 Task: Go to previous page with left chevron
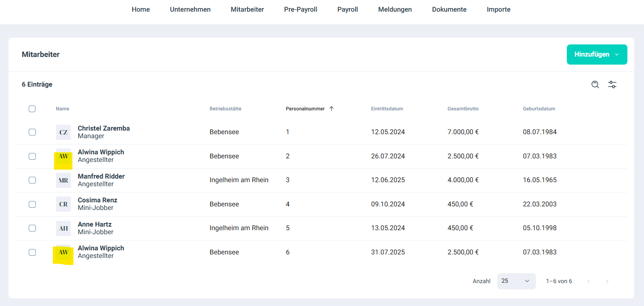pyautogui.click(x=588, y=281)
